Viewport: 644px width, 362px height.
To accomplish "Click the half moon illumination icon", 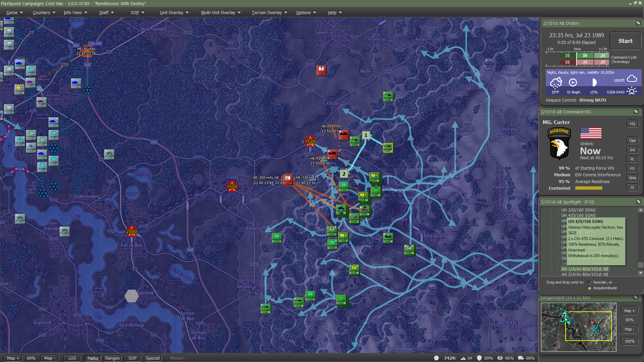I will 594,82.
